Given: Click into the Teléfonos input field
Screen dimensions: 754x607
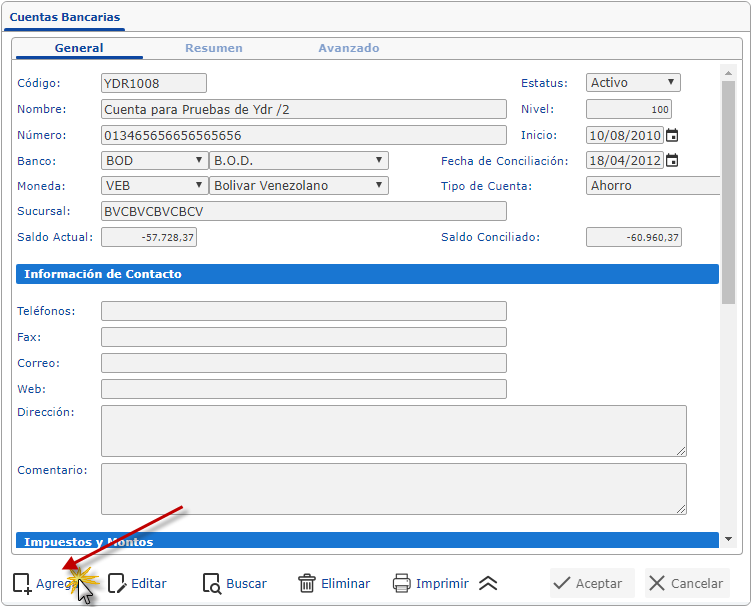Looking at the screenshot, I should 303,311.
